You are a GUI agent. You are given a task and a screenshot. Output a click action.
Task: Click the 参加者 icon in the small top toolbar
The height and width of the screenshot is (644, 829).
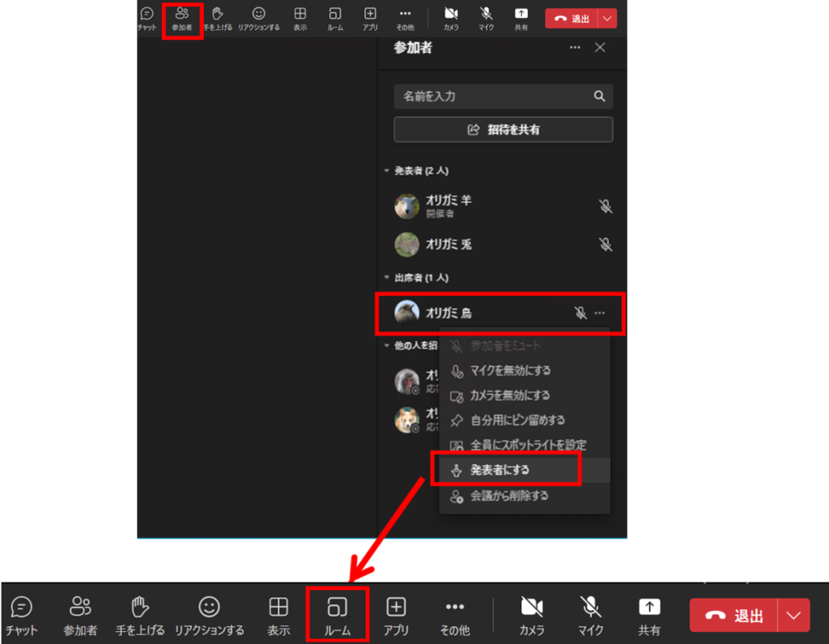tap(182, 19)
